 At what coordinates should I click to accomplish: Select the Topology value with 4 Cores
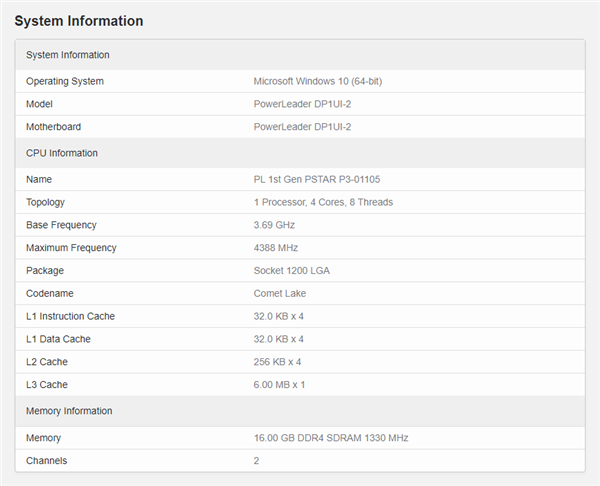coord(323,202)
